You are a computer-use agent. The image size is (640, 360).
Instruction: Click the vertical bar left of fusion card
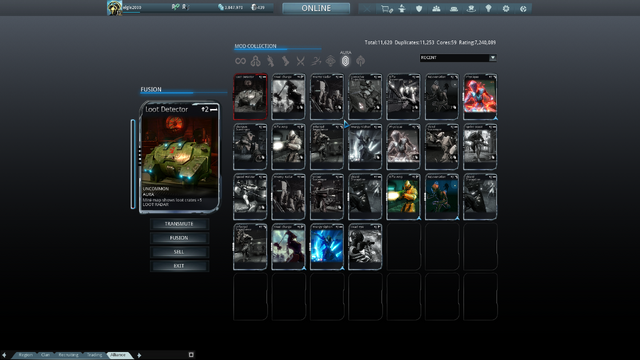point(133,164)
